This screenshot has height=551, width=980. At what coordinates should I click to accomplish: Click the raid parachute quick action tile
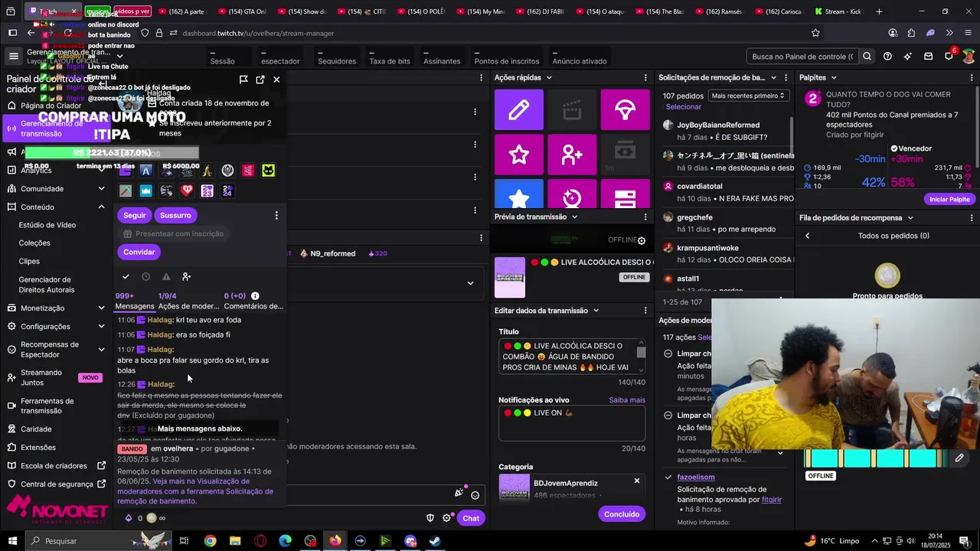click(625, 109)
